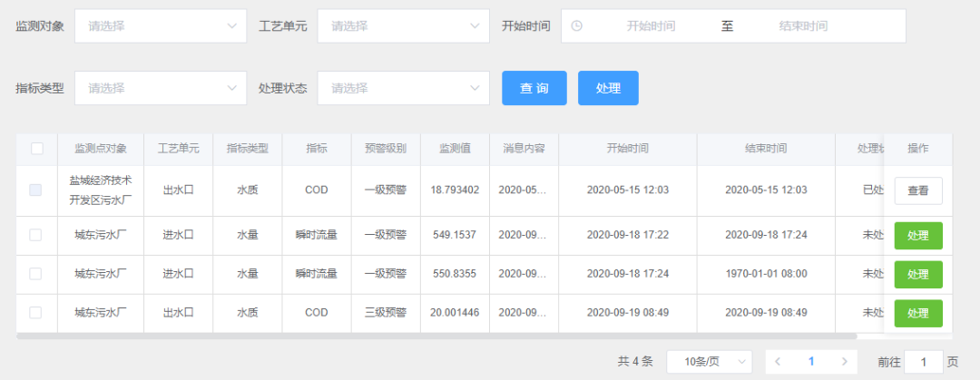The height and width of the screenshot is (380, 980).
Task: Click the blue 处理 button beside 查询
Action: pyautogui.click(x=608, y=88)
